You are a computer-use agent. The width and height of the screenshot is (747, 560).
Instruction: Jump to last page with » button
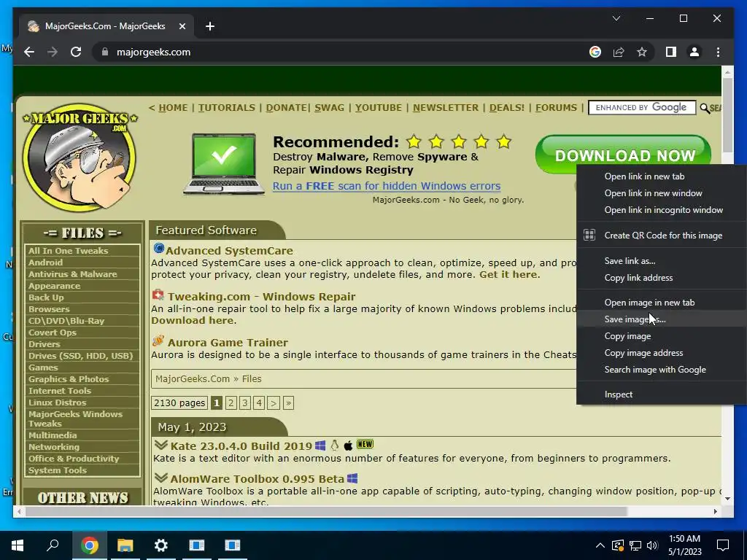[288, 402]
